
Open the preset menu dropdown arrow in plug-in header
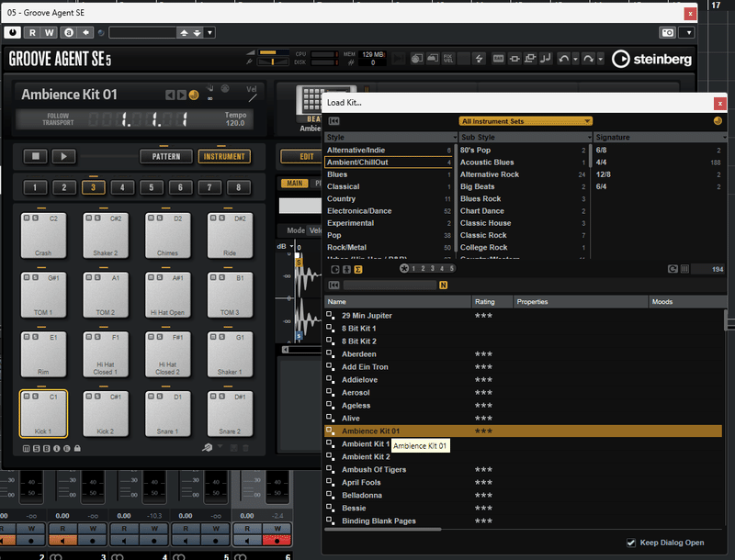click(210, 33)
